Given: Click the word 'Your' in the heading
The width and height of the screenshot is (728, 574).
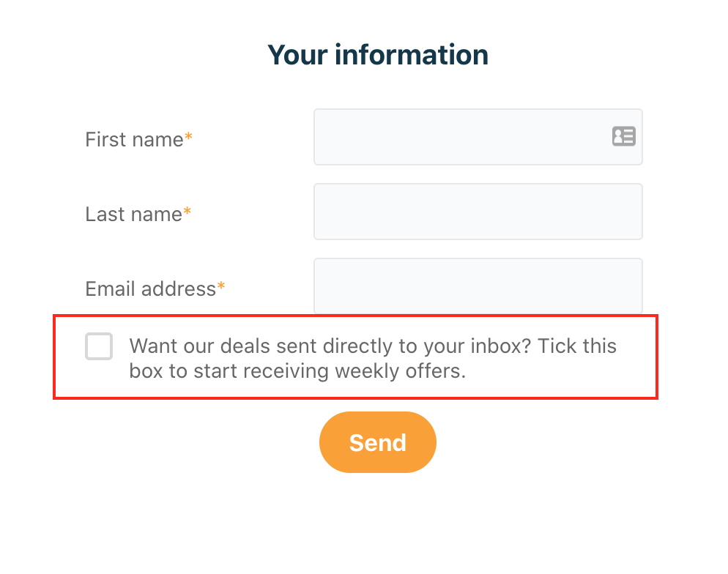Looking at the screenshot, I should click(297, 55).
